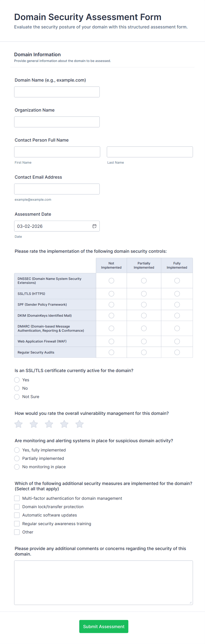Choose the third star rating
205x644 pixels.
tap(49, 424)
